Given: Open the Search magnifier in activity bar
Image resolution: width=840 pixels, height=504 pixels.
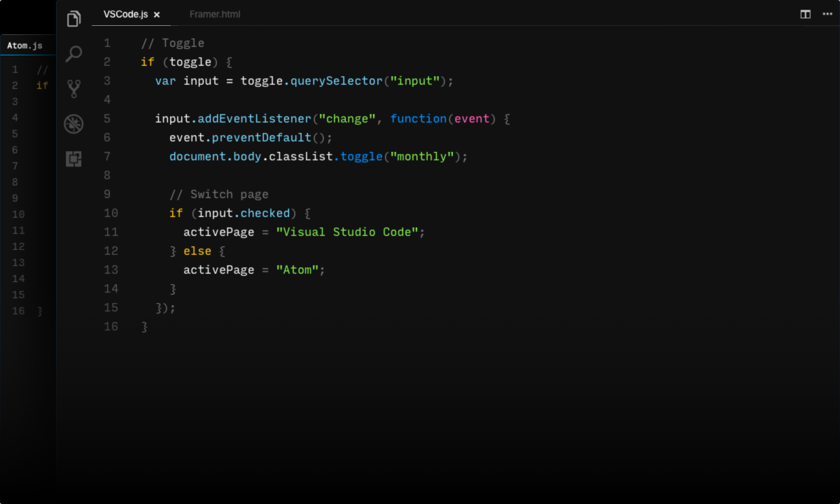Looking at the screenshot, I should [x=73, y=54].
